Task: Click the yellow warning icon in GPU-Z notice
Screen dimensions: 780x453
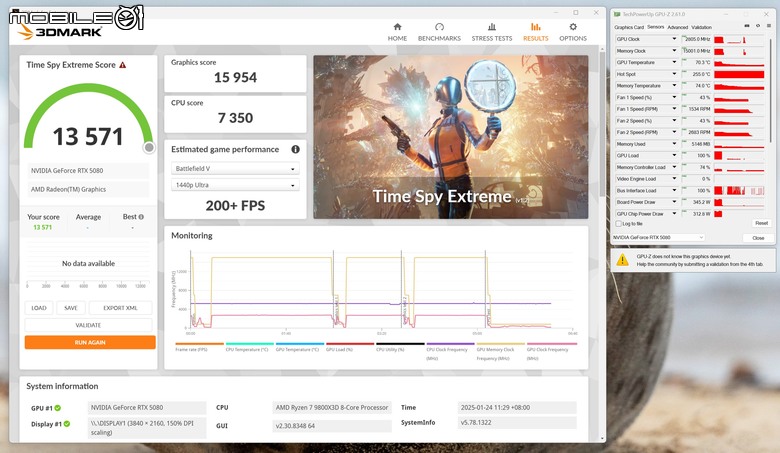Action: (622, 260)
